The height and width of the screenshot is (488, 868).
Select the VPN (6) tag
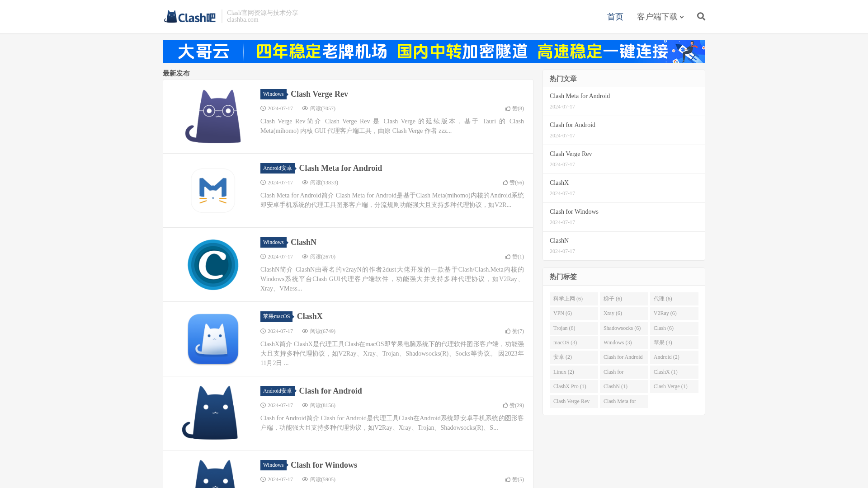coord(574,313)
